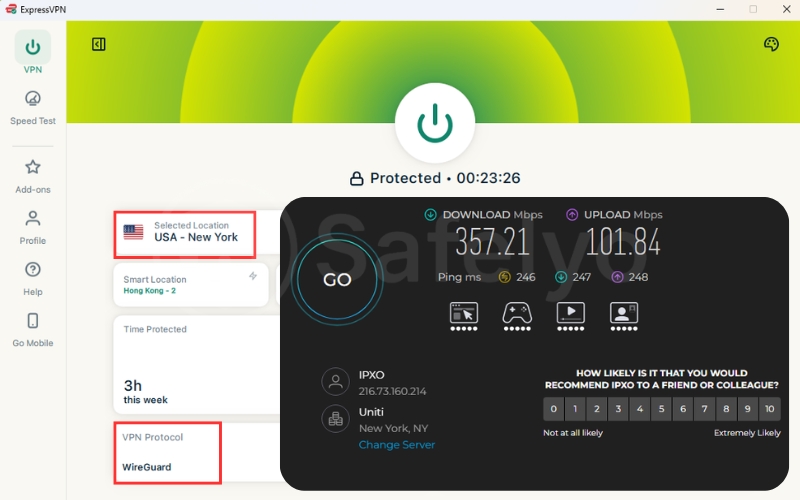Open the Add-ons star tab

coord(33,177)
